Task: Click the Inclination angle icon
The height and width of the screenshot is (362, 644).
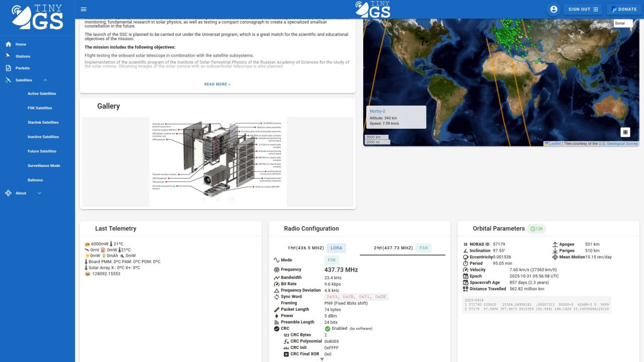Action: tap(465, 251)
